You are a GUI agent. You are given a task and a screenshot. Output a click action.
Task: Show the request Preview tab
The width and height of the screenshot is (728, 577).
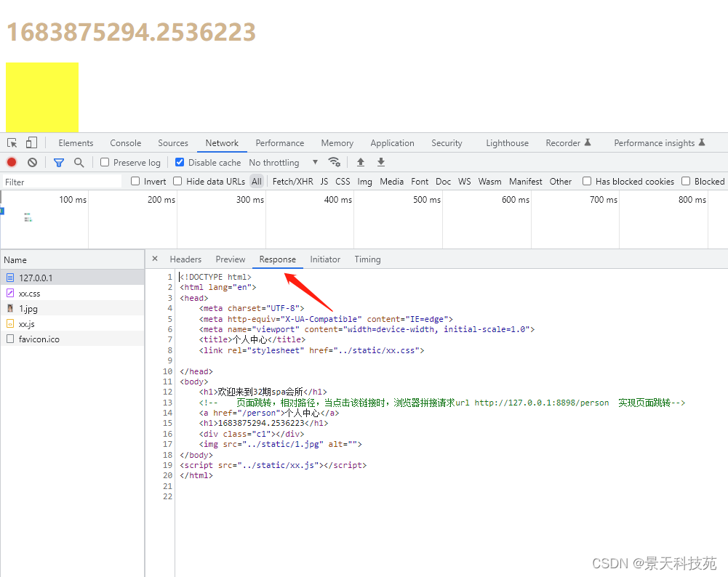231,259
